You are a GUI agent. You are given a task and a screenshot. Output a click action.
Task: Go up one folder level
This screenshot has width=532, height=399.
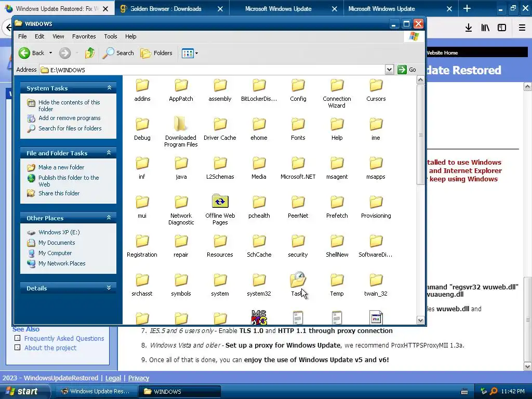pos(90,53)
